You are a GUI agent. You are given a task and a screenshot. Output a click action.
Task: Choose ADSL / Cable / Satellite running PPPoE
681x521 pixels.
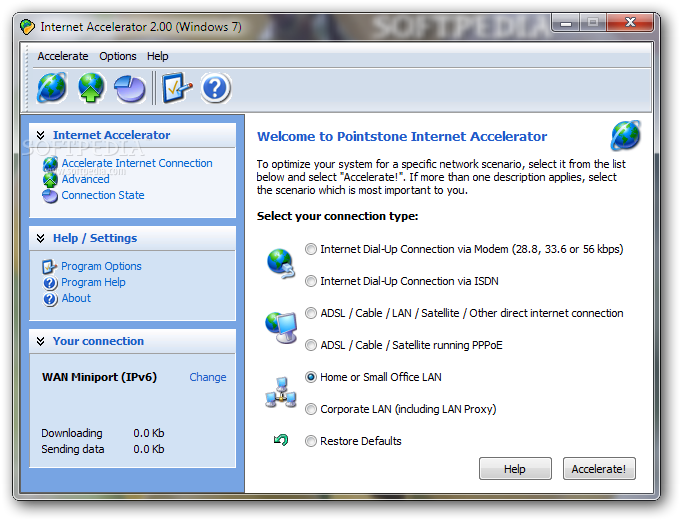click(311, 345)
